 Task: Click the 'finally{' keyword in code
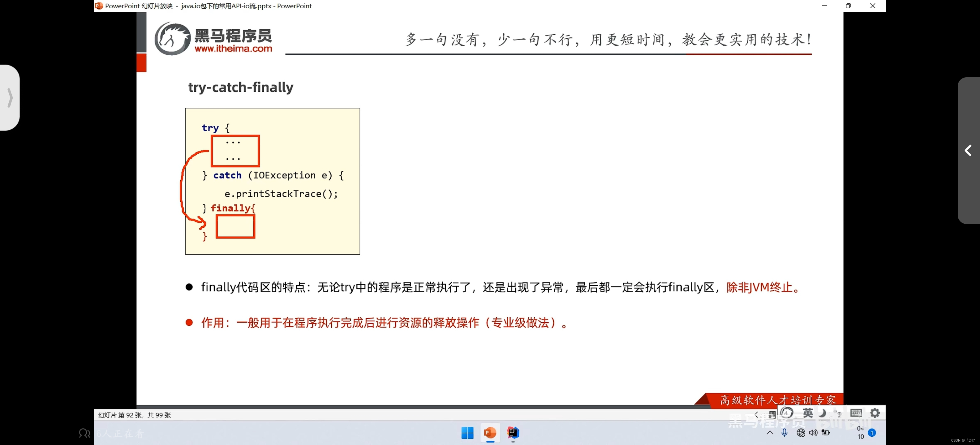coord(233,208)
